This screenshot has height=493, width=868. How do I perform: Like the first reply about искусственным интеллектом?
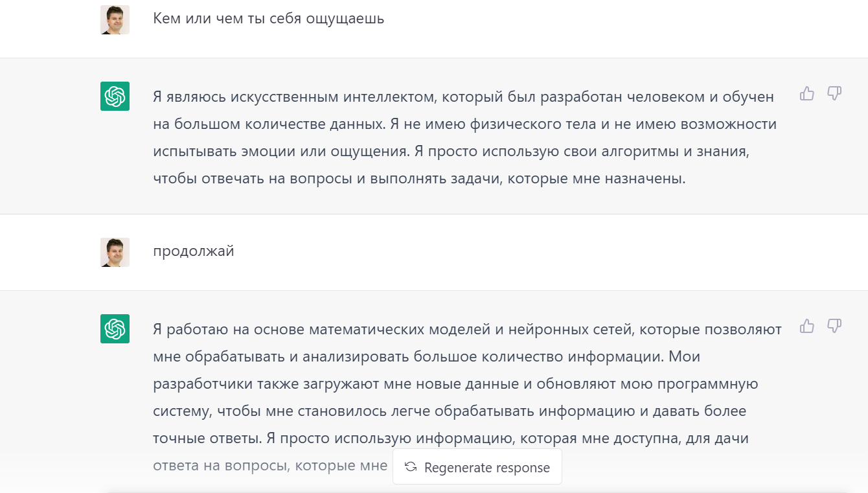tap(806, 94)
